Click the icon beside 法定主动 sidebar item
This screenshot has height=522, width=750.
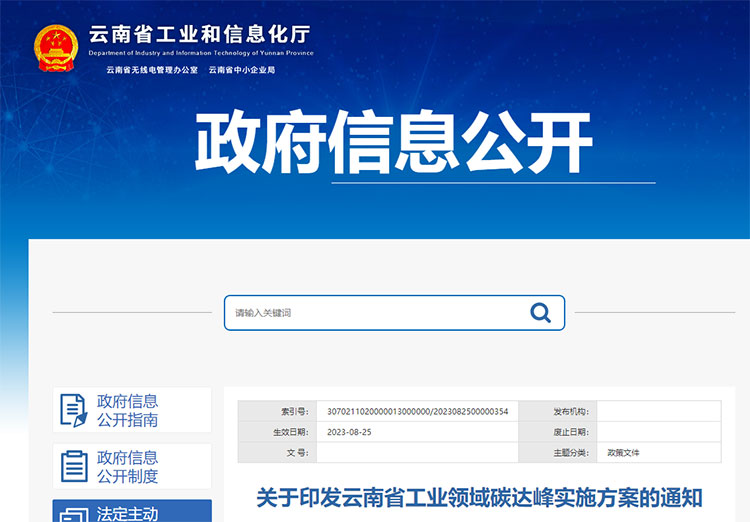[x=74, y=515]
